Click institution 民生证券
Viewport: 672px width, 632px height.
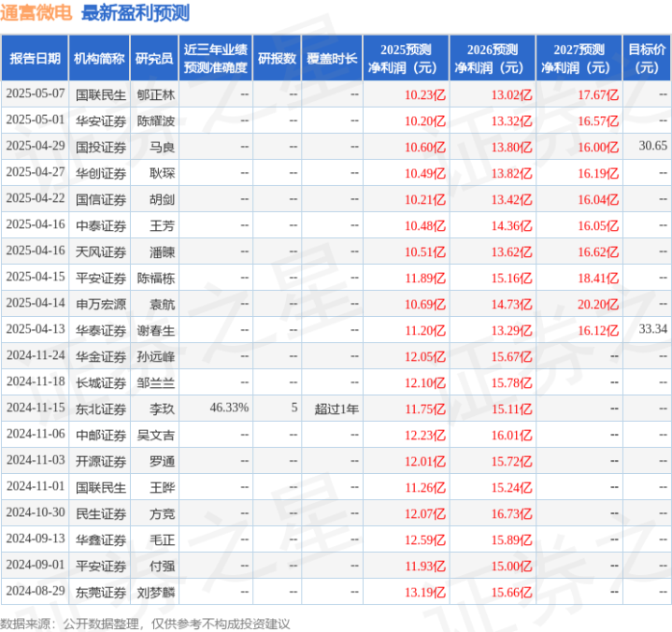pos(101,513)
